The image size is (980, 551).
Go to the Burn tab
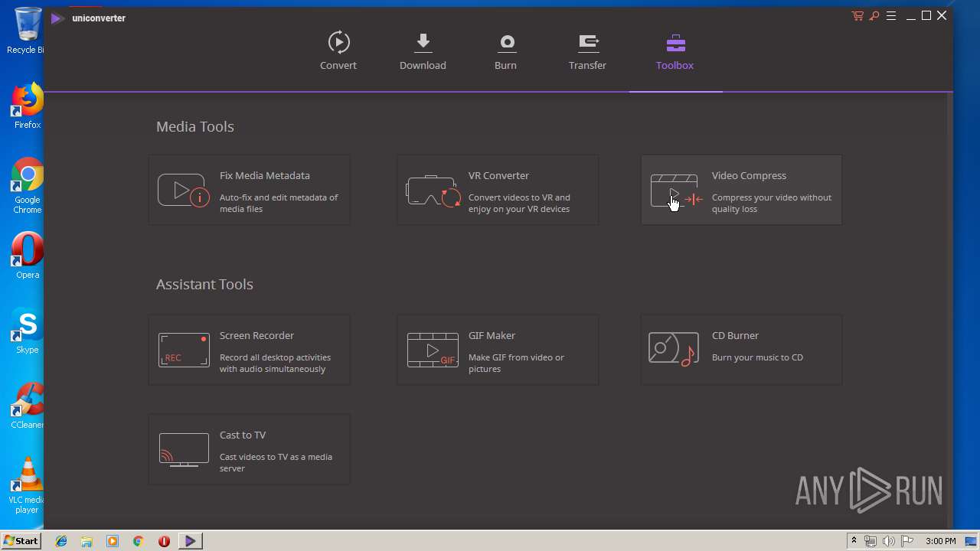click(x=505, y=52)
